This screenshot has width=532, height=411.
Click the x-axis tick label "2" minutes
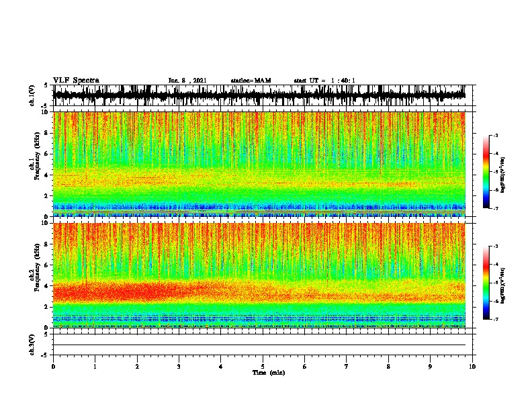coord(137,367)
